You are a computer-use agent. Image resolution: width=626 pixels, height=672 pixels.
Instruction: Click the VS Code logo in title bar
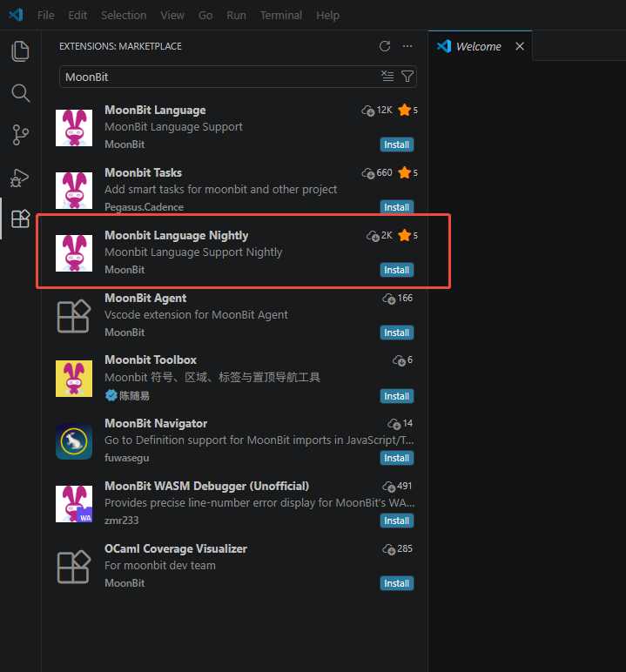click(x=16, y=15)
